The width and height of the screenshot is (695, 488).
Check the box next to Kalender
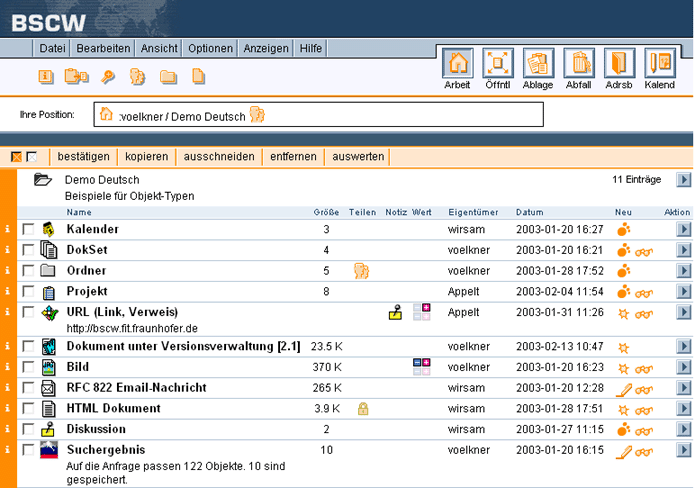pos(28,230)
